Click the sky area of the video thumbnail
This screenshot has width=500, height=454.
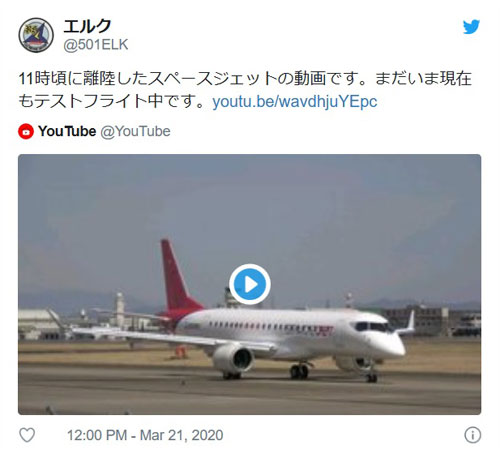pyautogui.click(x=249, y=207)
